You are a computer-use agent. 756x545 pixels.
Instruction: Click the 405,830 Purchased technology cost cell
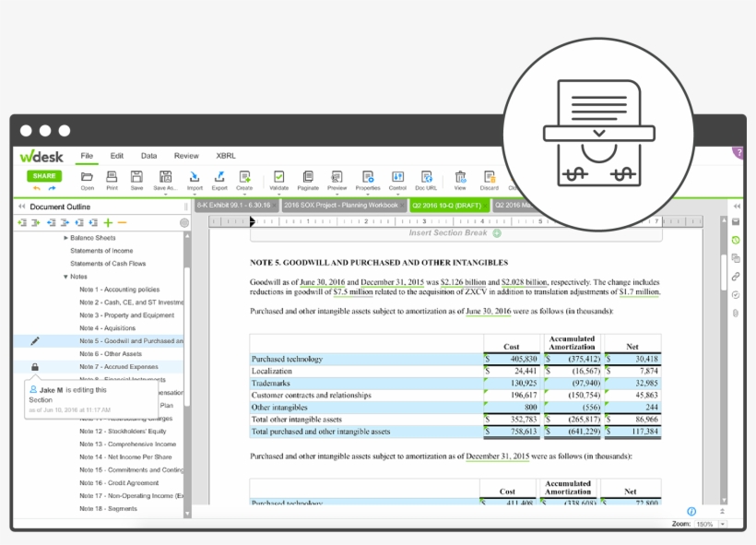(x=512, y=359)
